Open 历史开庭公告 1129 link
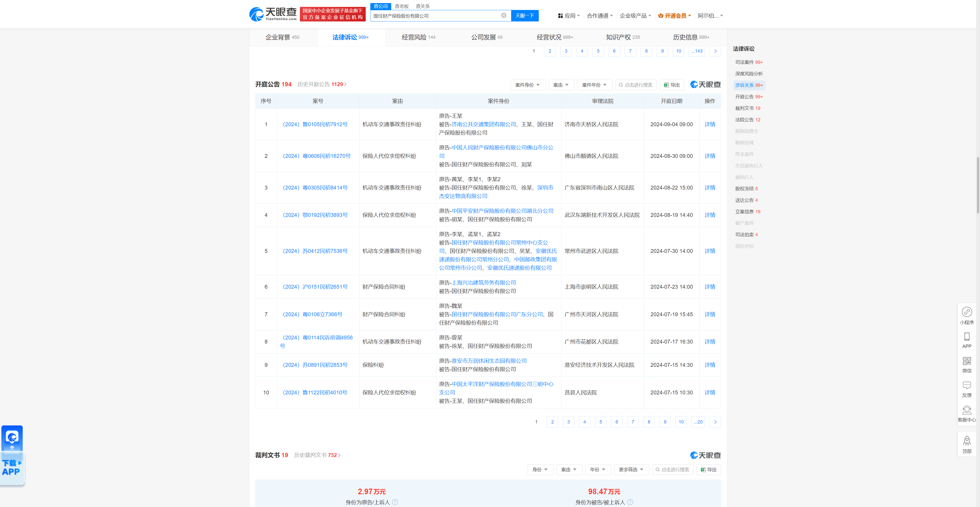This screenshot has width=980, height=507. tap(322, 84)
